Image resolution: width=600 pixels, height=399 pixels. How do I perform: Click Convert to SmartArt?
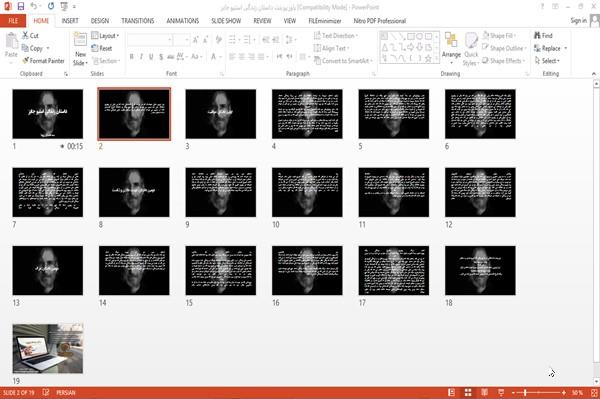click(x=343, y=61)
